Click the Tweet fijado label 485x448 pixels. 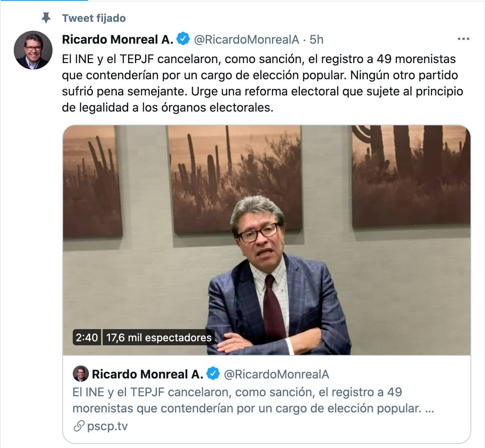(94, 18)
